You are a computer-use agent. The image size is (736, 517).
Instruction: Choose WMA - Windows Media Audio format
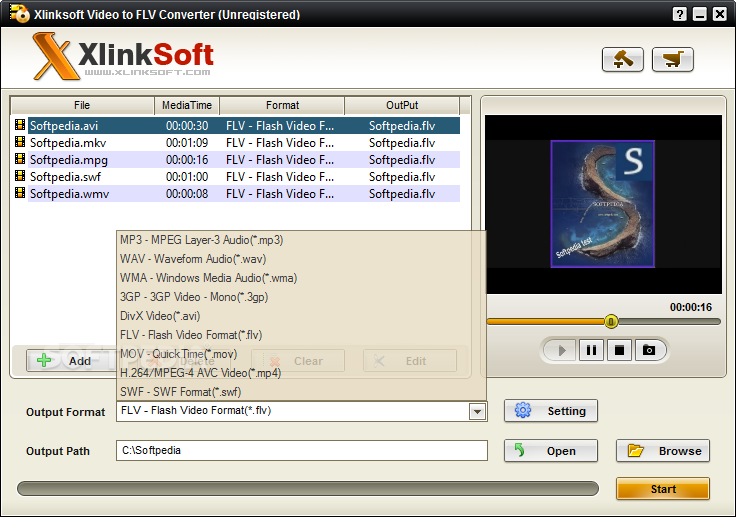[301, 278]
